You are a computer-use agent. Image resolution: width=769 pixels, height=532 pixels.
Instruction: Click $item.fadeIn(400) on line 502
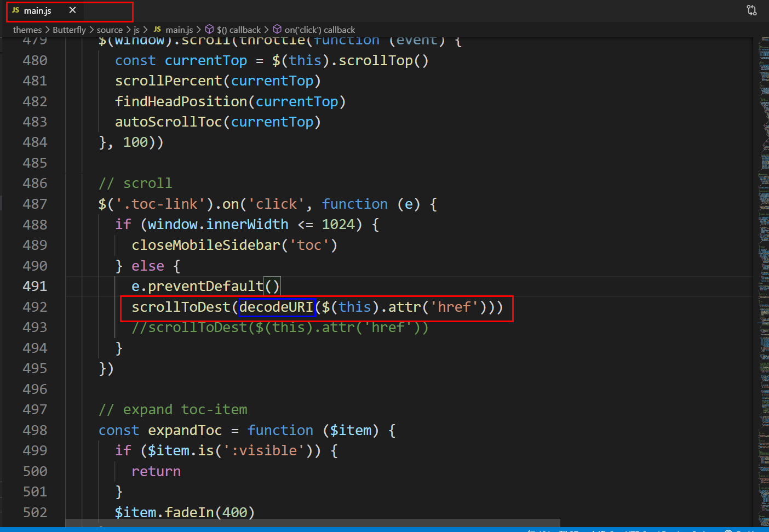point(185,512)
